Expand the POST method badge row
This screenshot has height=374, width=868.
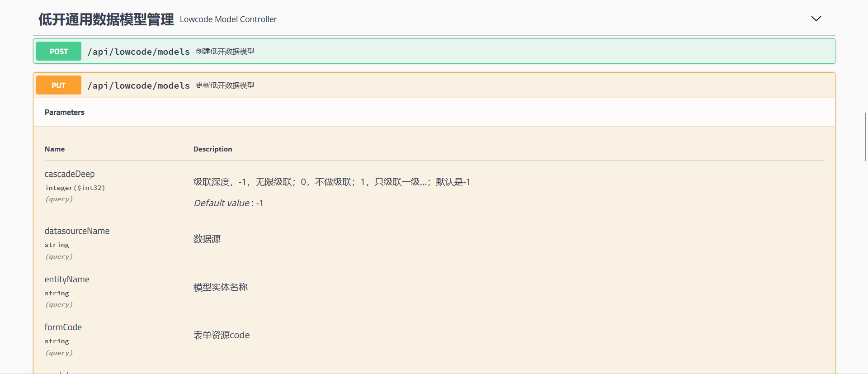click(x=59, y=52)
